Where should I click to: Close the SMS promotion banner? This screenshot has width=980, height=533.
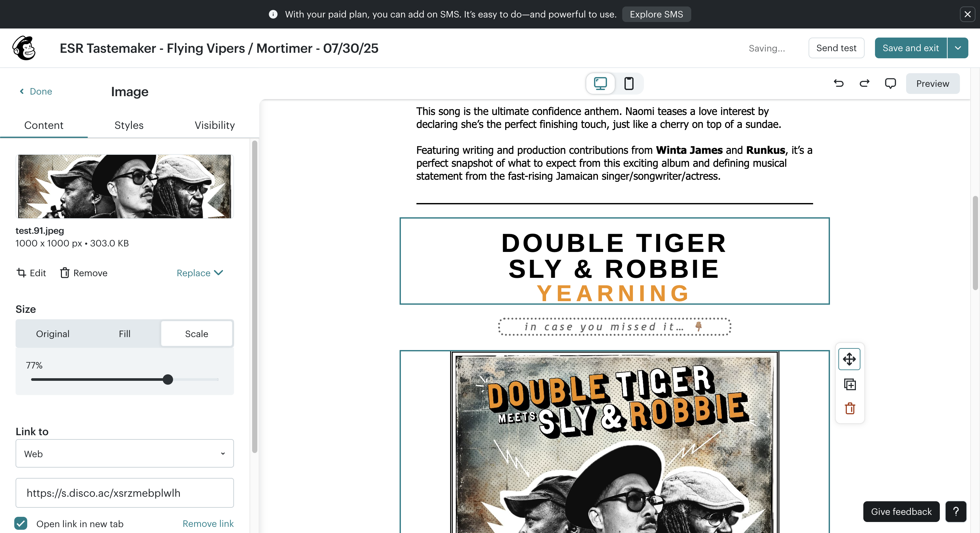click(967, 14)
